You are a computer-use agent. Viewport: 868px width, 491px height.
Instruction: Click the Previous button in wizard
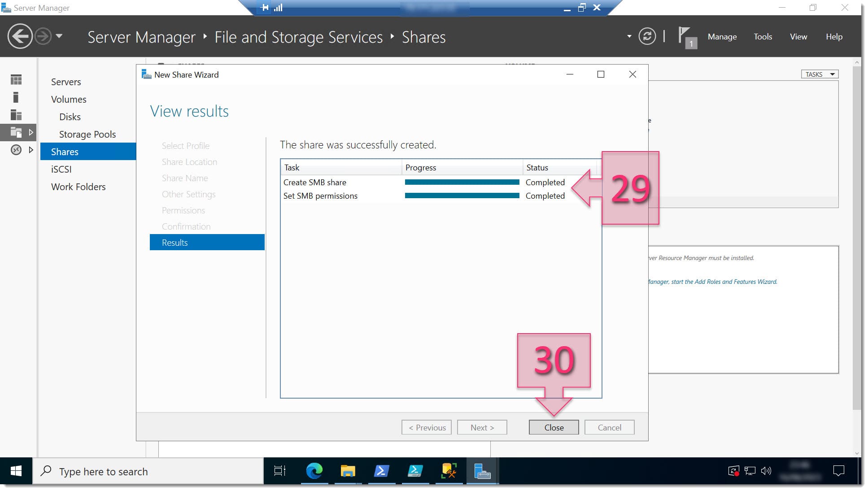point(426,427)
